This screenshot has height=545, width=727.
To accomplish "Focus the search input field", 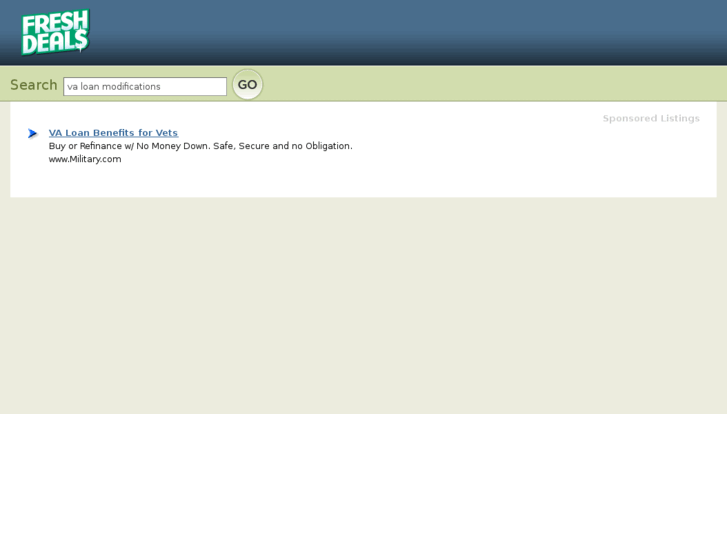I will point(145,87).
